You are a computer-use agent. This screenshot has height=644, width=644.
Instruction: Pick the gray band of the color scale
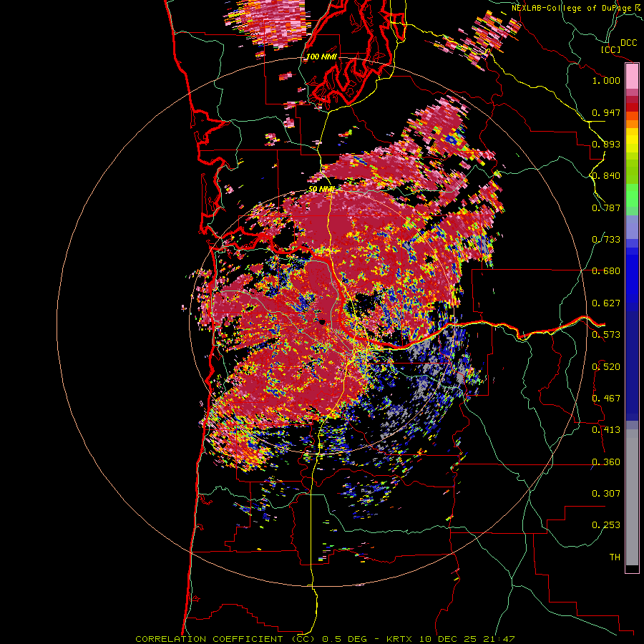632,497
